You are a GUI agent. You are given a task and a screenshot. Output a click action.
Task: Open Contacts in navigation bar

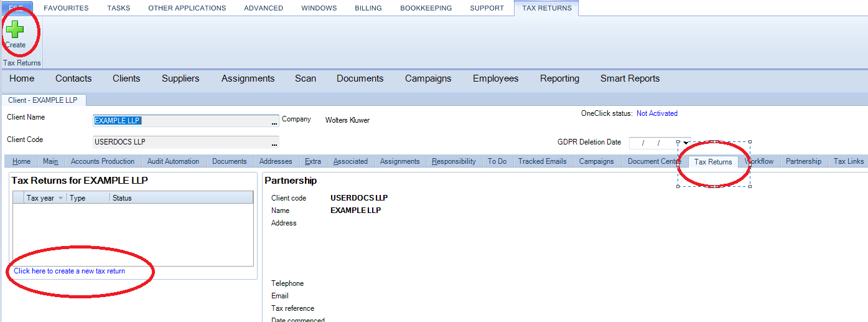(73, 78)
